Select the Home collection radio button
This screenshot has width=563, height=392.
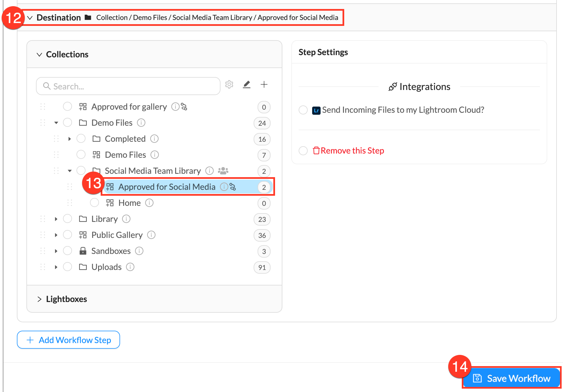pyautogui.click(x=94, y=203)
